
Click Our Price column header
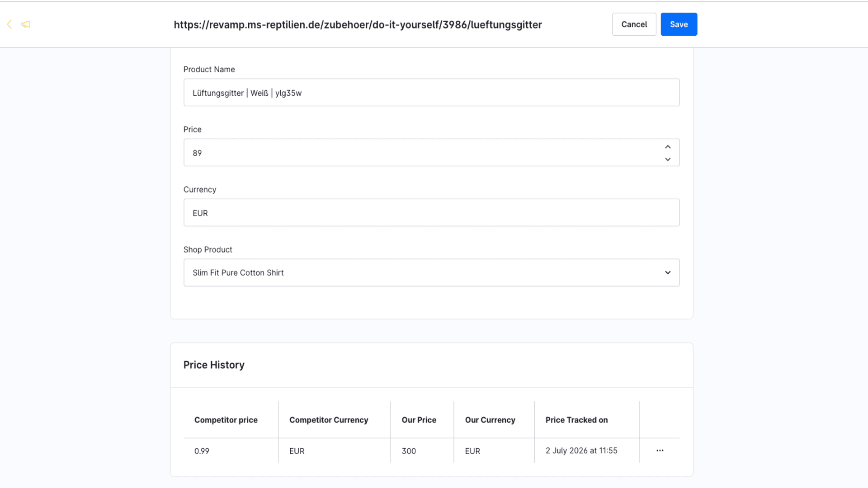tap(419, 420)
